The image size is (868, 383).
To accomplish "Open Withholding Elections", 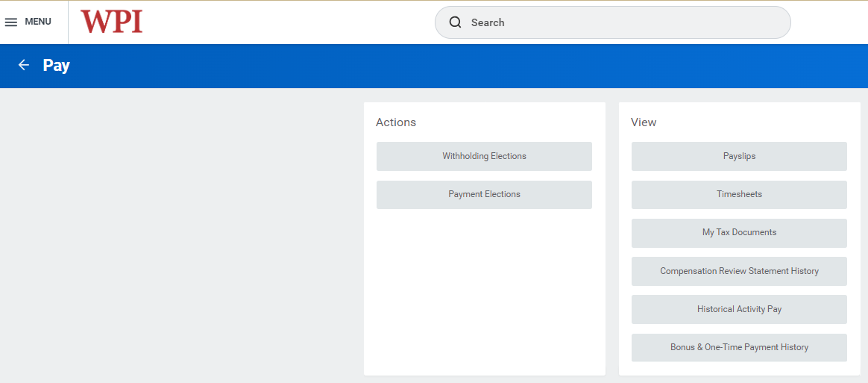I will click(x=484, y=156).
